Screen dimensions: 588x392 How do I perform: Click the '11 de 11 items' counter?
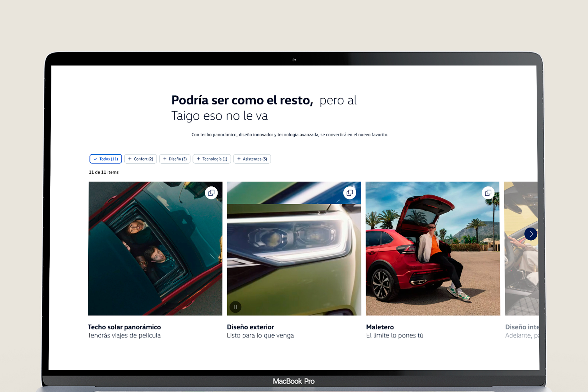pos(104,172)
